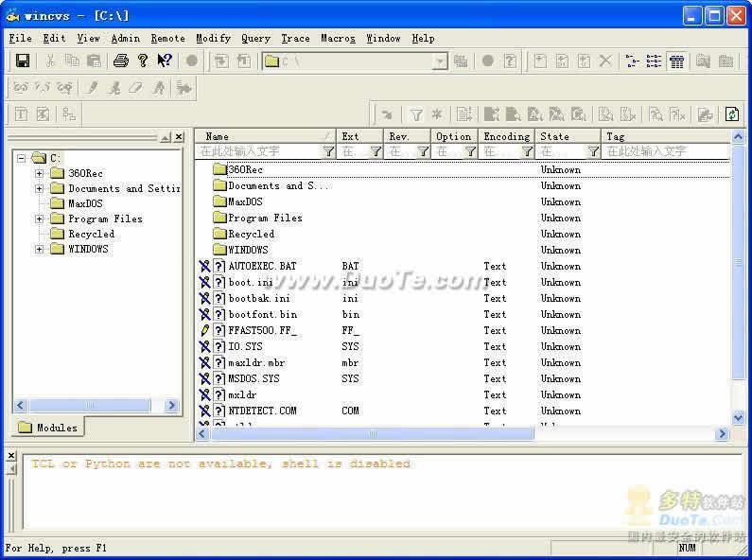Sort by the Encoding column header

pyautogui.click(x=506, y=136)
